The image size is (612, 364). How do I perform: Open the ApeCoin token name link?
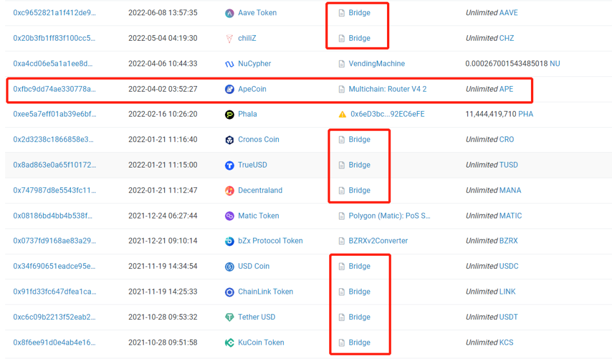(x=252, y=89)
